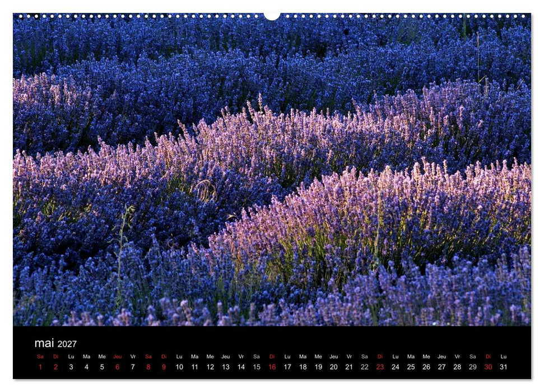Image resolution: width=544 pixels, height=392 pixels.
Task: Select day 20 in the calendar
Action: click(x=334, y=367)
